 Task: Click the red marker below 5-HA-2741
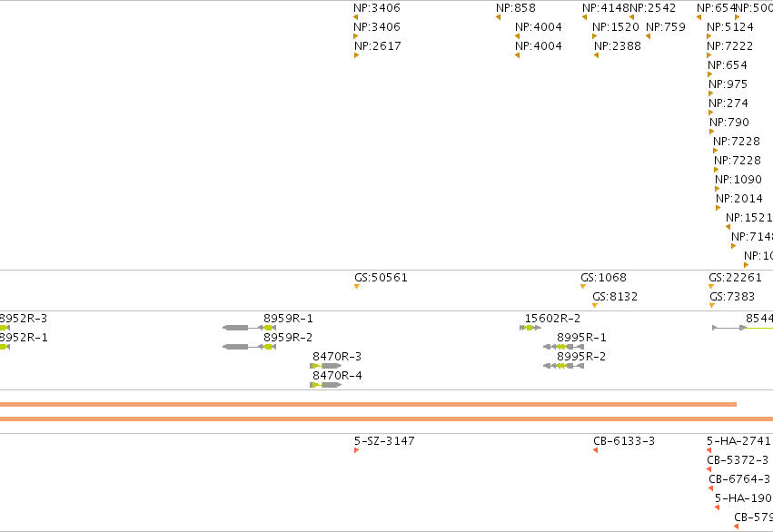(709, 450)
